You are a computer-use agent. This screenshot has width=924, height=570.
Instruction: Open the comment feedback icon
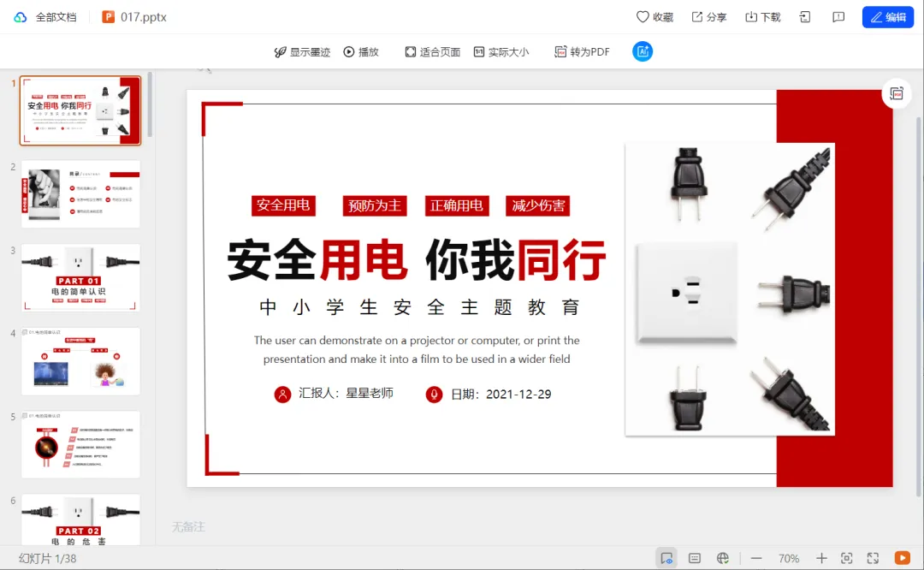pyautogui.click(x=838, y=17)
